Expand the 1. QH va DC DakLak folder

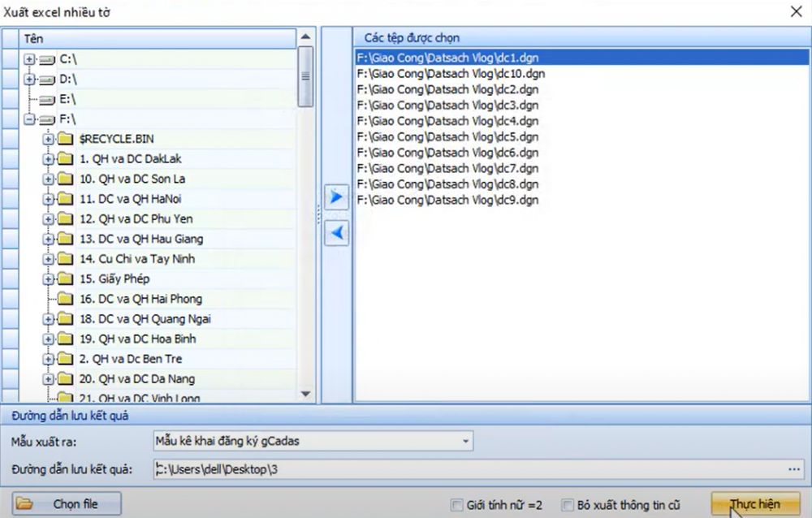pos(48,159)
